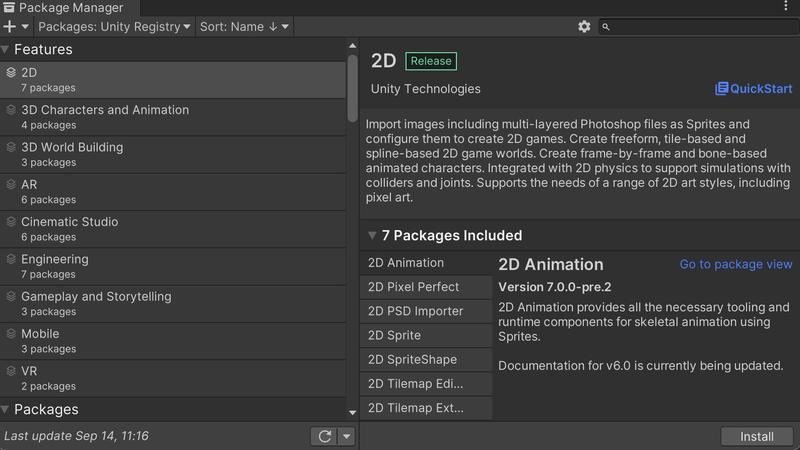Open the window kebab menu

789,7
